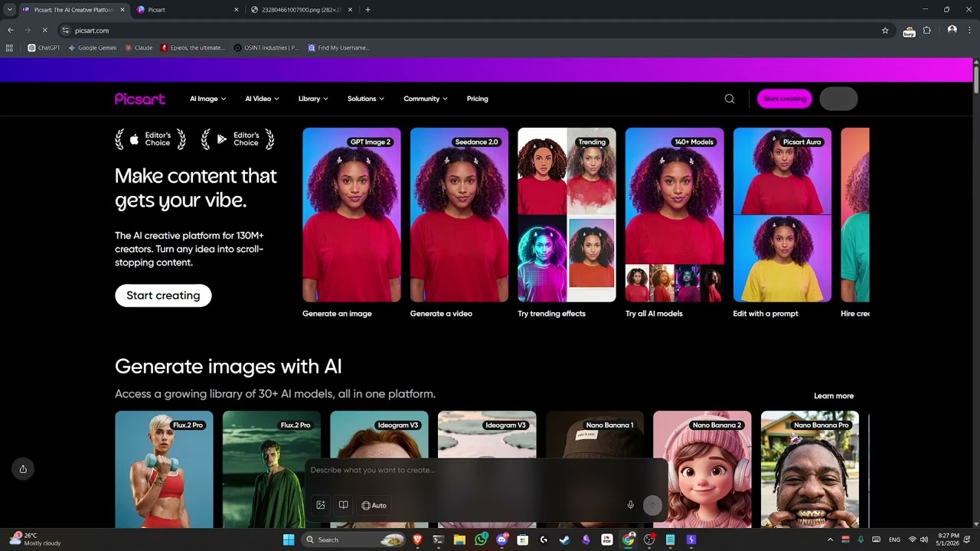
Task: Click the Picsart logo in the header
Action: tap(140, 99)
